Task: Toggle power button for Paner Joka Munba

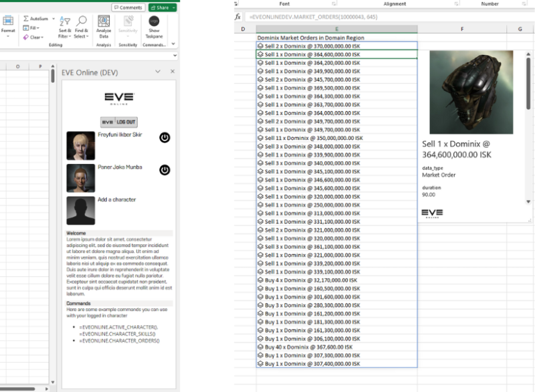Action: pos(165,170)
